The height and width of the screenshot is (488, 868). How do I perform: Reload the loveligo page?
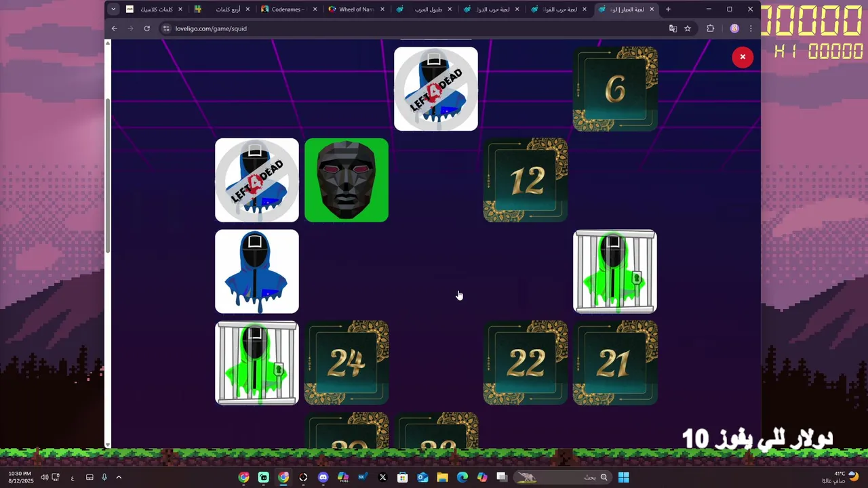click(146, 28)
